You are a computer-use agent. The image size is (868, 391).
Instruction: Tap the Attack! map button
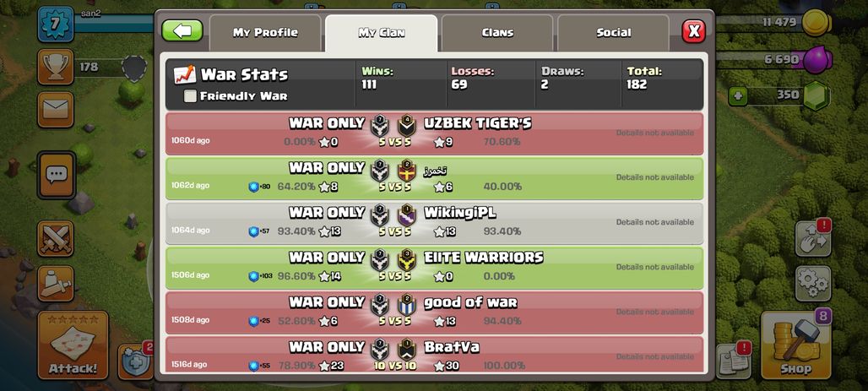73,345
